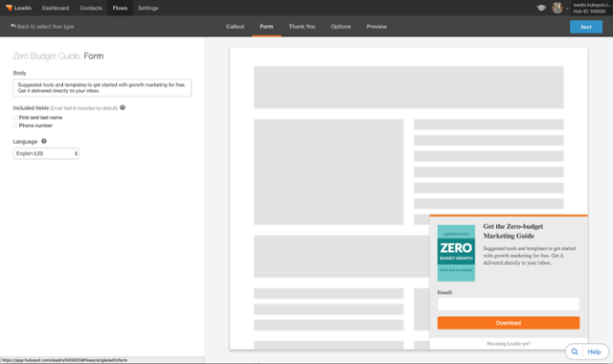Open the English (US) language dropdown
This screenshot has width=613, height=364.
click(x=46, y=153)
